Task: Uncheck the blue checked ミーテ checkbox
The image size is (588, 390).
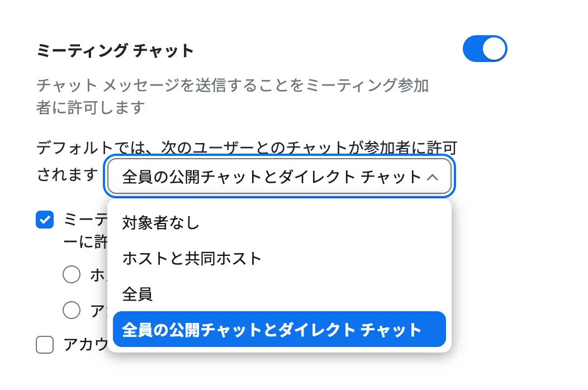Action: (x=45, y=220)
